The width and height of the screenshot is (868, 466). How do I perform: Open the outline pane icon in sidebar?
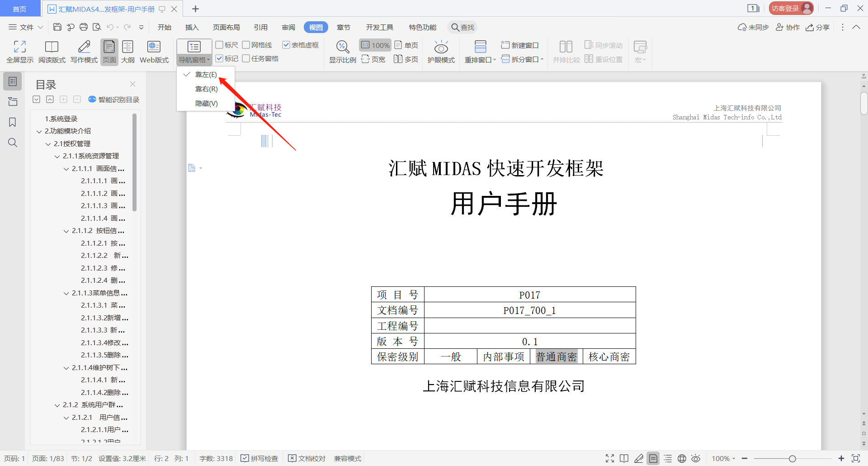click(13, 81)
